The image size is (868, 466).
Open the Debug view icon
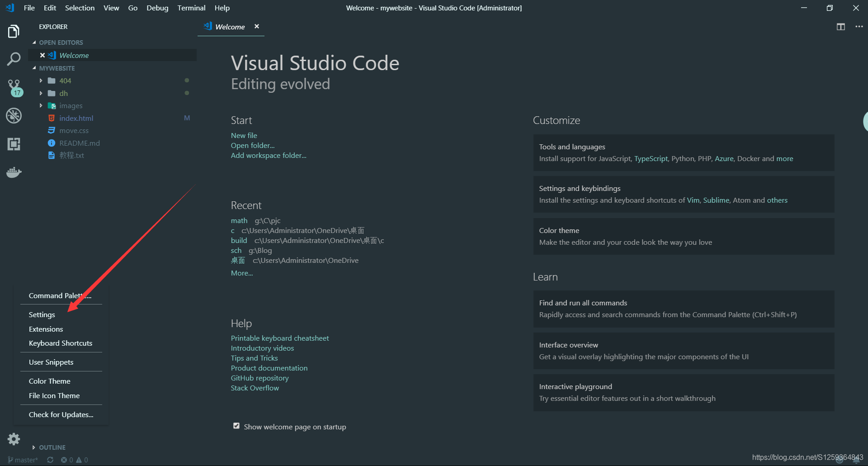pos(14,116)
